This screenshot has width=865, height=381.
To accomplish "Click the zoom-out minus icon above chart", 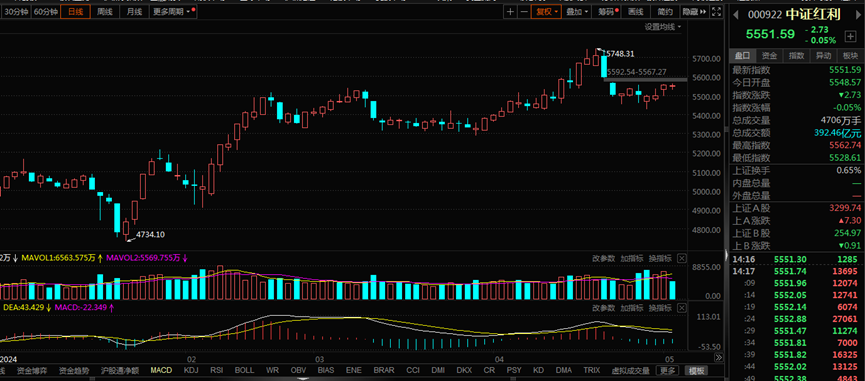I will (x=524, y=12).
